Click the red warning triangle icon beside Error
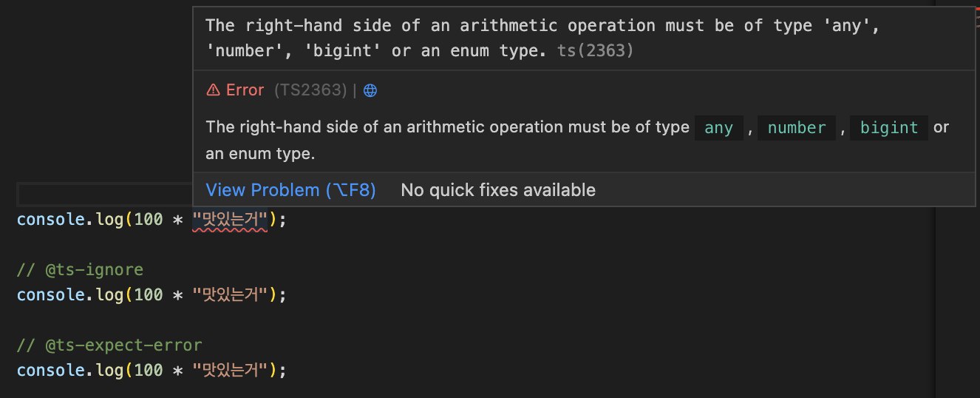Image resolution: width=980 pixels, height=398 pixels. [x=213, y=90]
